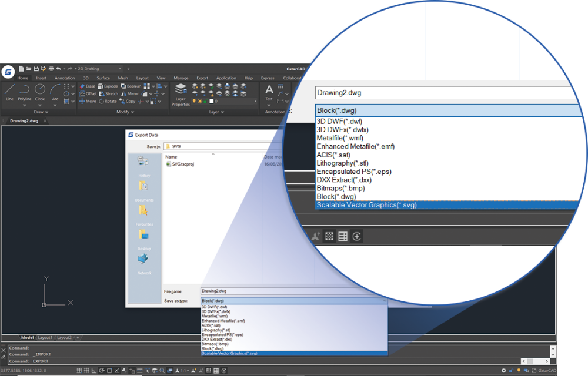
Task: Switch to the Annotation ribbon tab
Action: pos(65,78)
